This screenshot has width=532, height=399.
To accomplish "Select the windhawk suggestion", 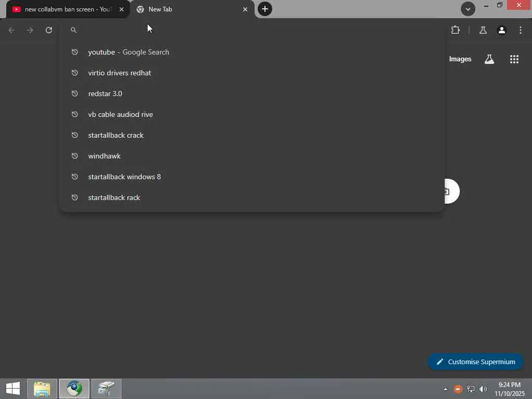I will pos(252,156).
